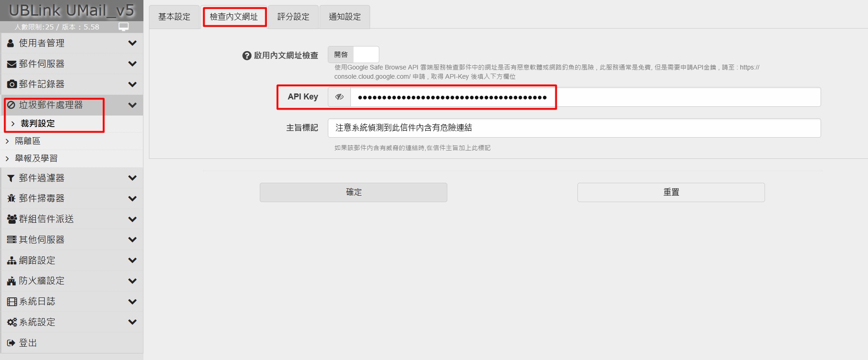The height and width of the screenshot is (360, 868).
Task: Click the monitor icon in the version bar
Action: pos(124,27)
